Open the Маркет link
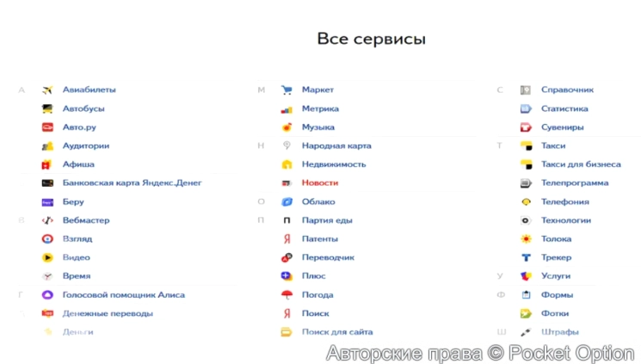This screenshot has width=641, height=364. coord(317,89)
